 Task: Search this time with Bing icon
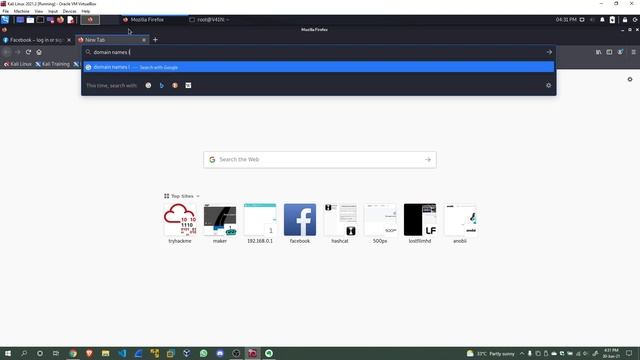[162, 85]
